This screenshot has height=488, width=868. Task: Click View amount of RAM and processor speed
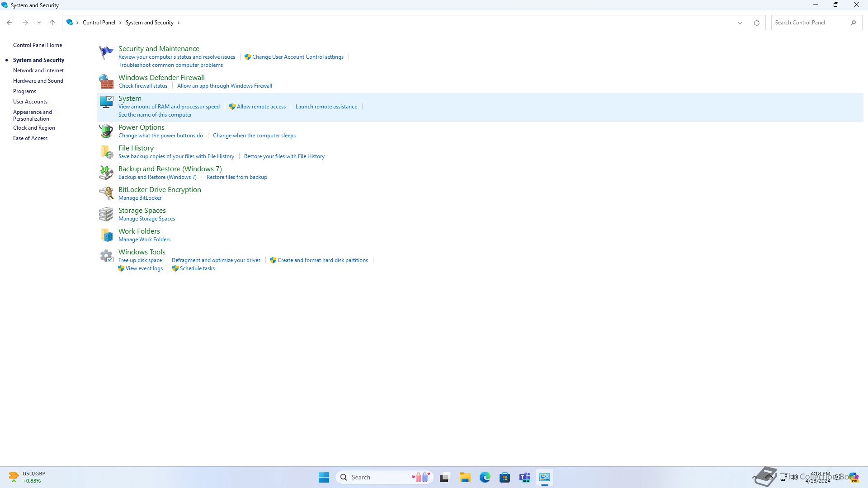[x=169, y=107]
